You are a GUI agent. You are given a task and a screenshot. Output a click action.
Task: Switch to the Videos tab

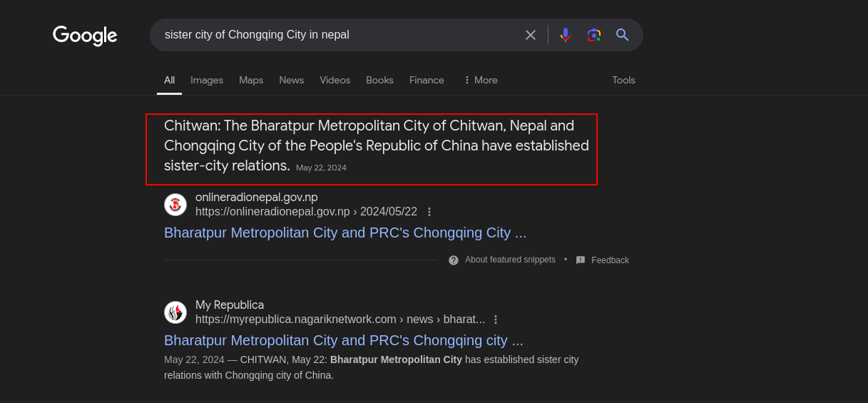click(335, 80)
